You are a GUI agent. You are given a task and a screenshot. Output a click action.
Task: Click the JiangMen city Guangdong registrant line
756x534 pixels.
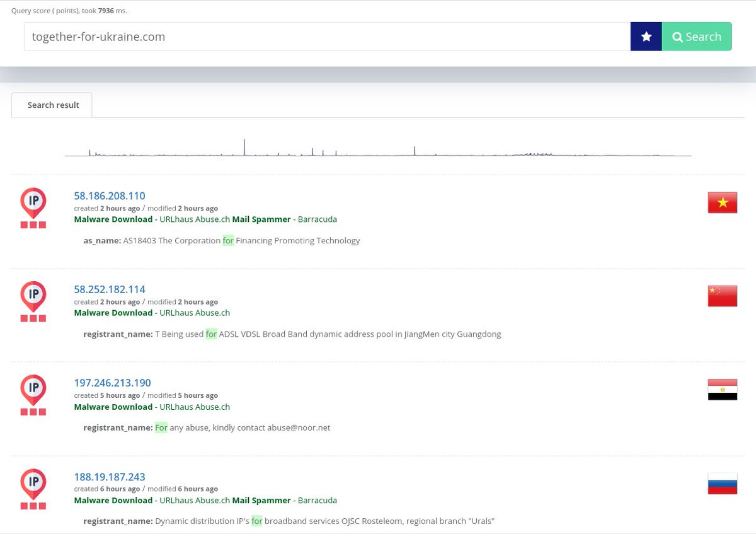click(x=292, y=334)
